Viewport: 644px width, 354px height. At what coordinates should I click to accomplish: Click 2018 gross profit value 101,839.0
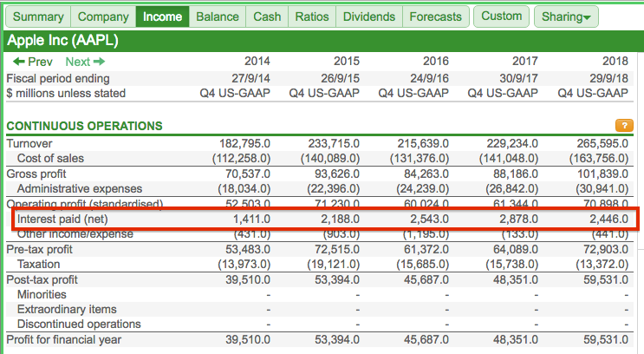tap(603, 174)
